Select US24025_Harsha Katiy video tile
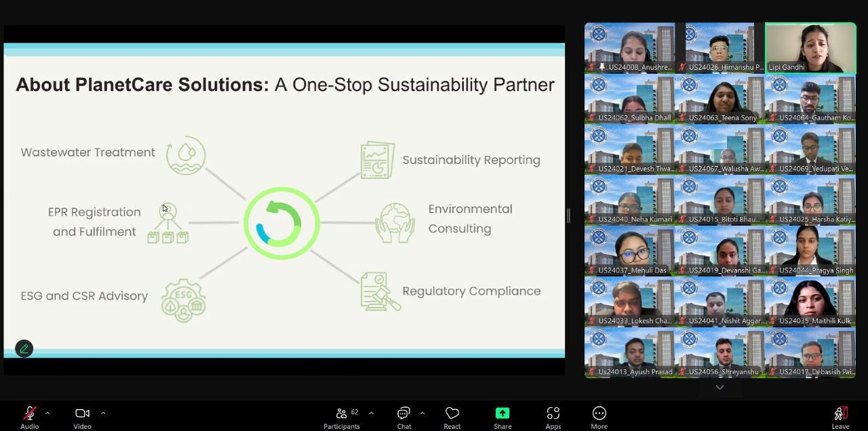The width and height of the screenshot is (868, 431). [x=810, y=200]
